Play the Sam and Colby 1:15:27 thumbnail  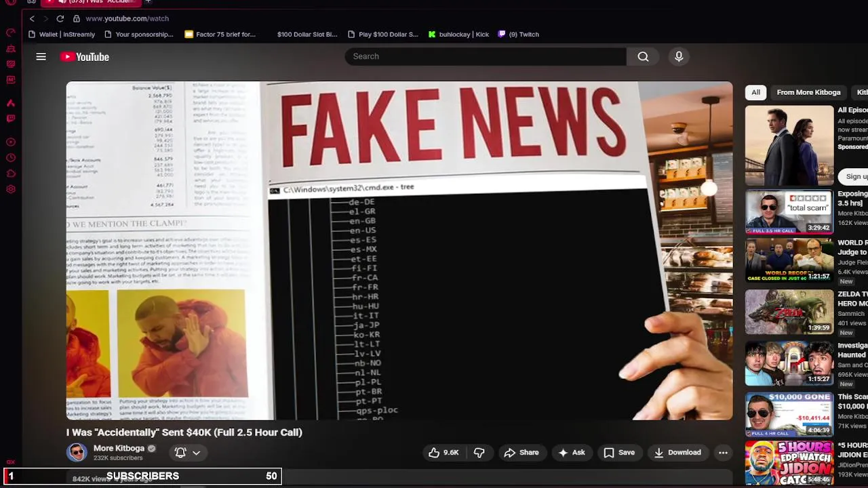(789, 363)
